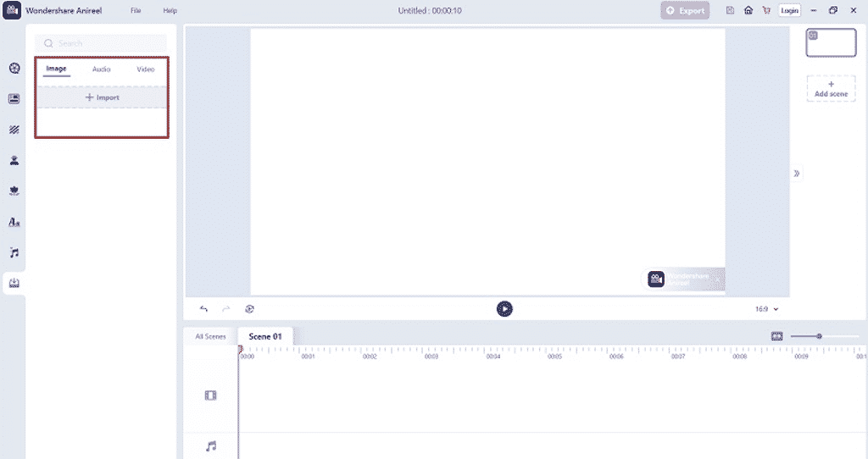
Task: Open the music panel in left sidebar
Action: pos(14,252)
